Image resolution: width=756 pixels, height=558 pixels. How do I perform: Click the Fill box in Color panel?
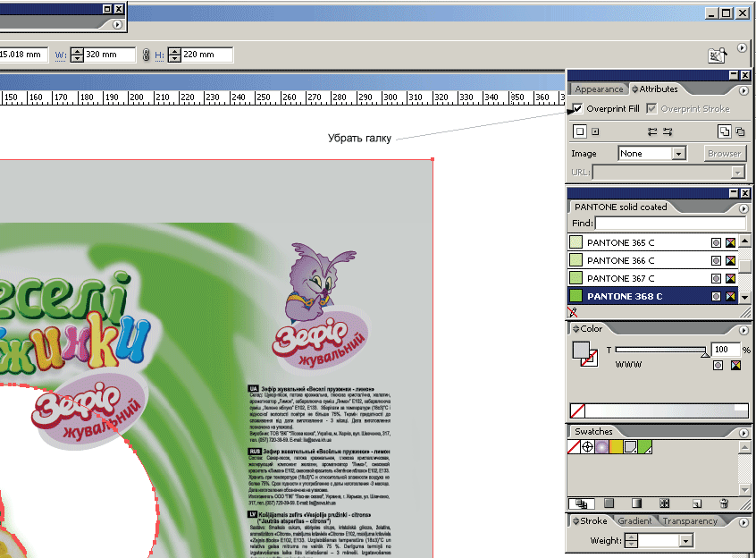coord(581,351)
